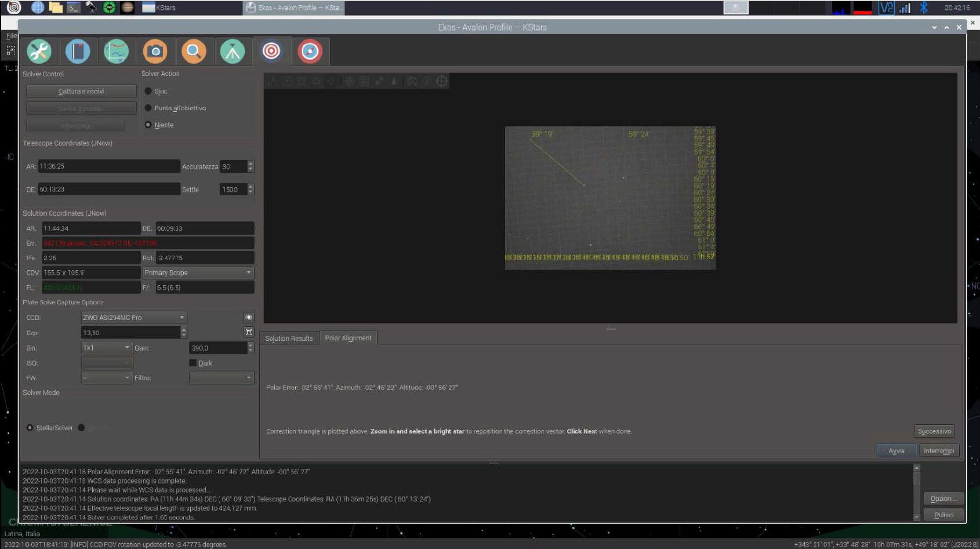Open the FW filter wheel dropdown

pos(107,377)
